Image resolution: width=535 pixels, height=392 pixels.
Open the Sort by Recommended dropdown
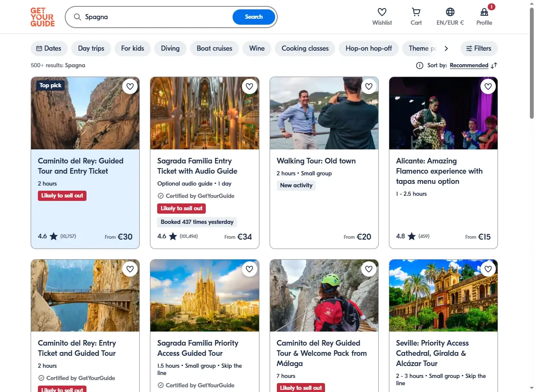point(469,66)
